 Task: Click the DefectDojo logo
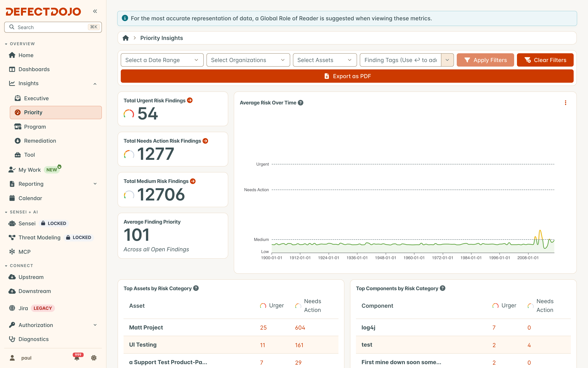pyautogui.click(x=44, y=11)
